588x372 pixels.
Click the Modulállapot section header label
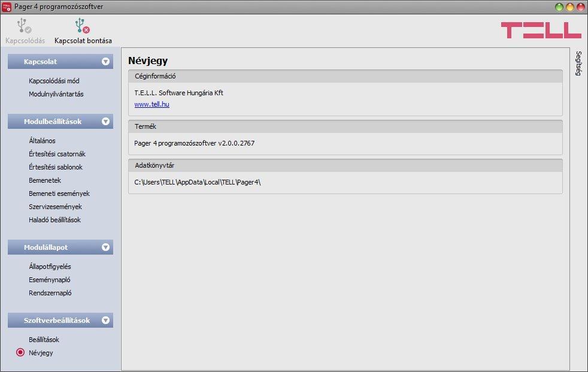[46, 247]
